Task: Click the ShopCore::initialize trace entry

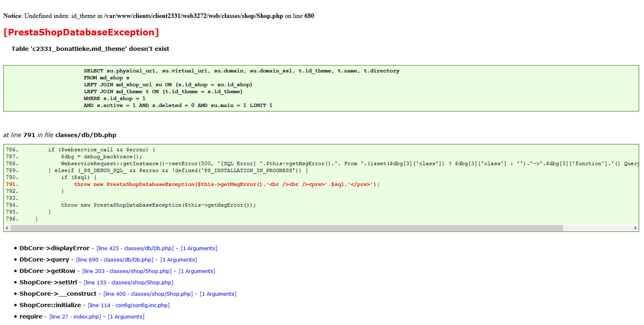Action: click(x=50, y=305)
